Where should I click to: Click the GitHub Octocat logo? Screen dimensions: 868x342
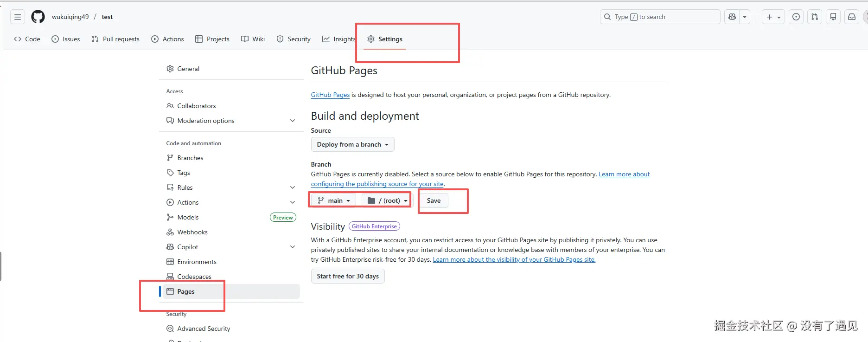point(38,17)
